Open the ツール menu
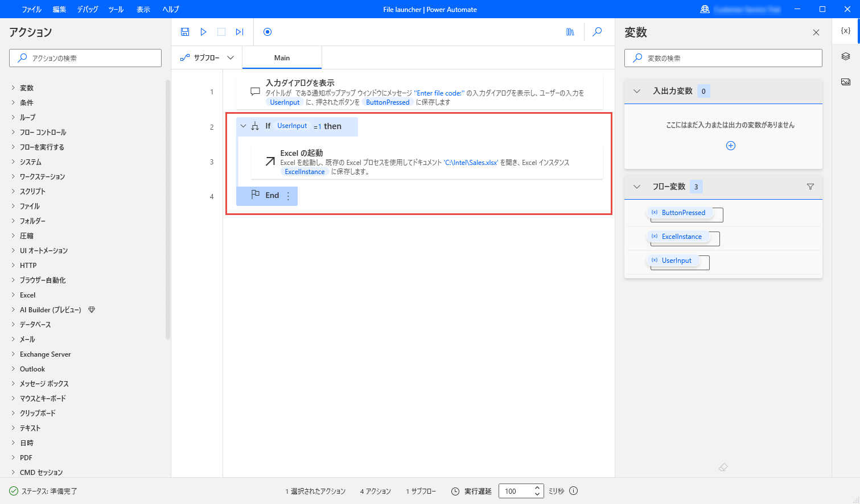 tap(116, 9)
